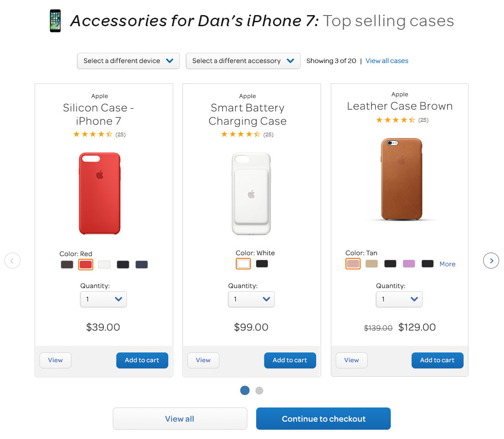Choose black swatch for Smart Battery Case
Image resolution: width=504 pixels, height=439 pixels.
(x=262, y=264)
